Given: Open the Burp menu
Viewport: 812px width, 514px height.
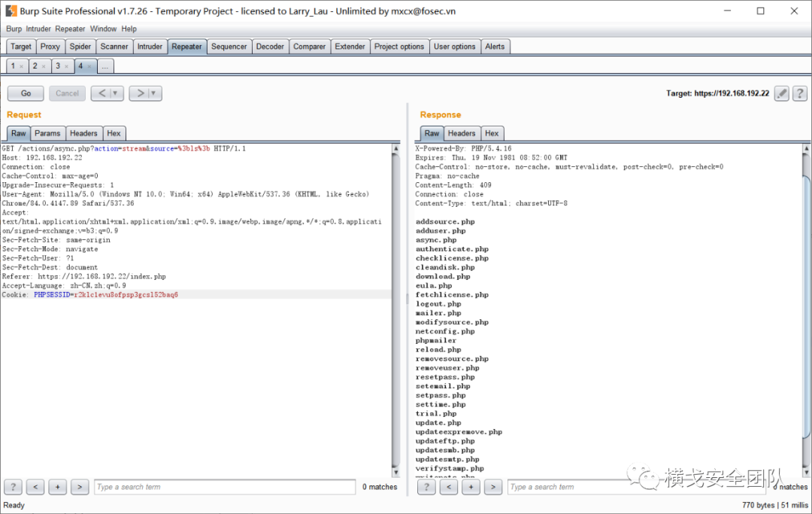Looking at the screenshot, I should (14, 29).
